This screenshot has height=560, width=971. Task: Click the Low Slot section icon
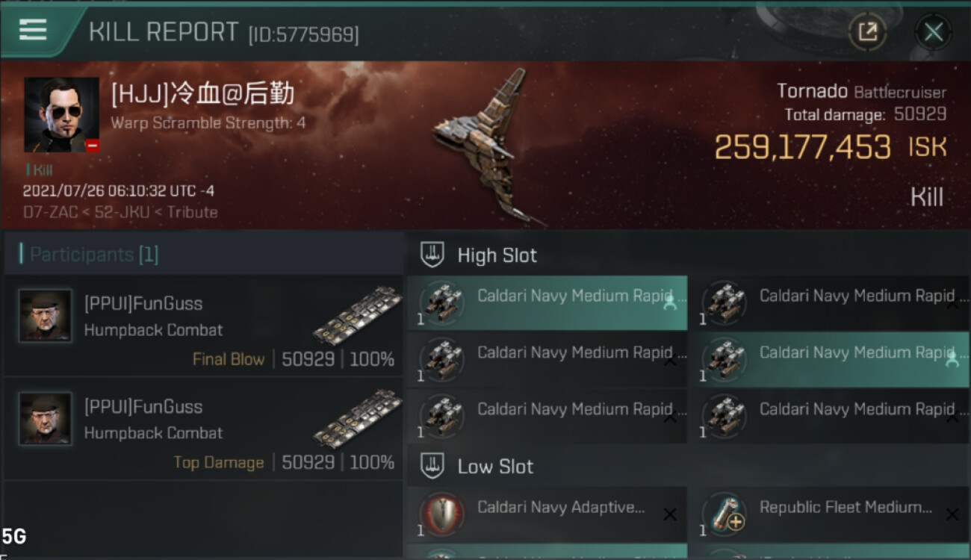pyautogui.click(x=432, y=467)
